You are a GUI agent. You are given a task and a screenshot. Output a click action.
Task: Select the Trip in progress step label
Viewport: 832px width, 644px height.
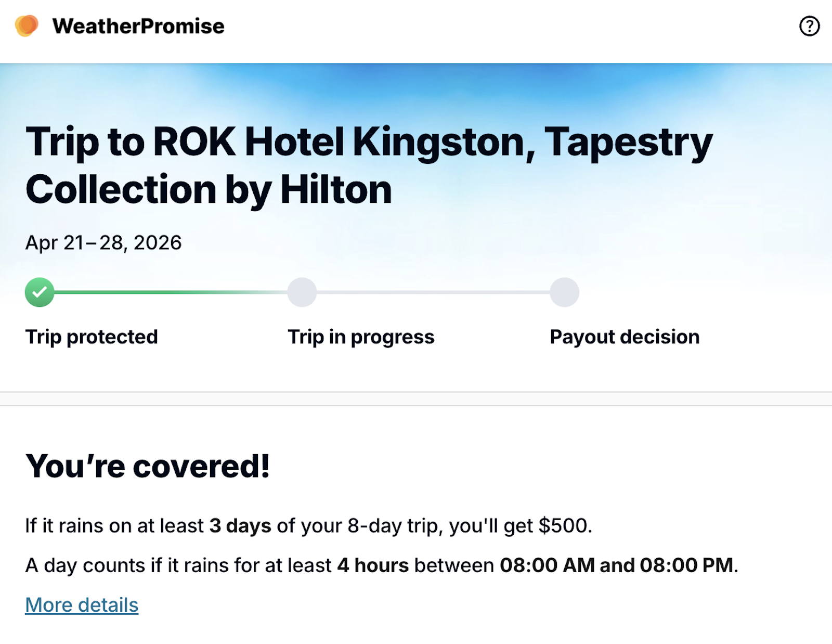pyautogui.click(x=361, y=337)
